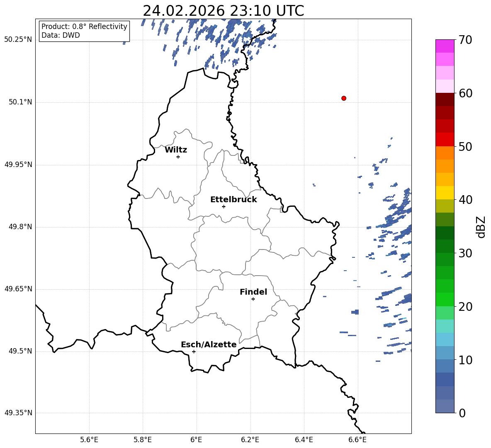
Task: Click the red dot radar marker
Action: (344, 98)
